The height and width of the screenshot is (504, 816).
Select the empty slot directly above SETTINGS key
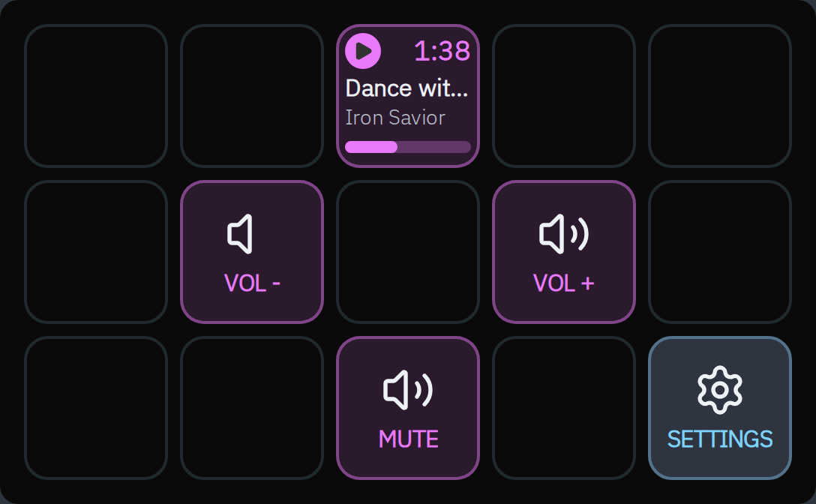[720, 252]
